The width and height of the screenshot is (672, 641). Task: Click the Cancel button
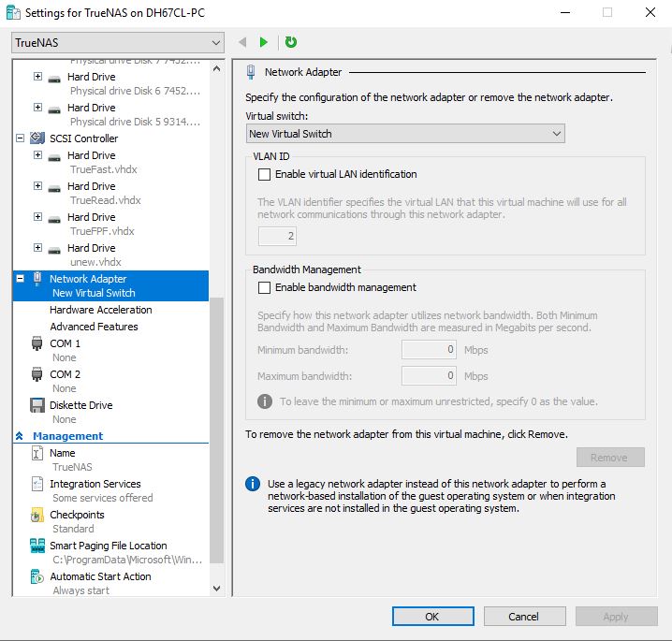coord(524,617)
